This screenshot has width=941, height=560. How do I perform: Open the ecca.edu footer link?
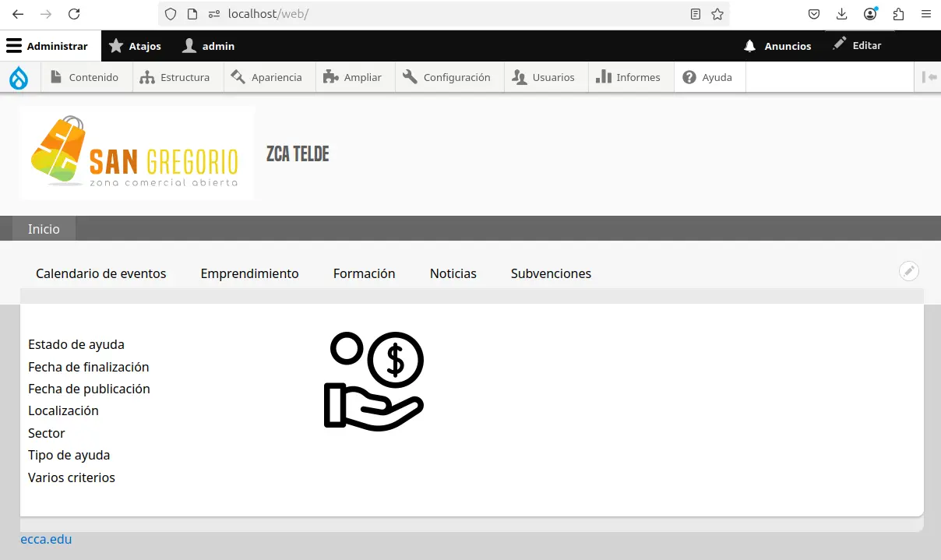[46, 539]
